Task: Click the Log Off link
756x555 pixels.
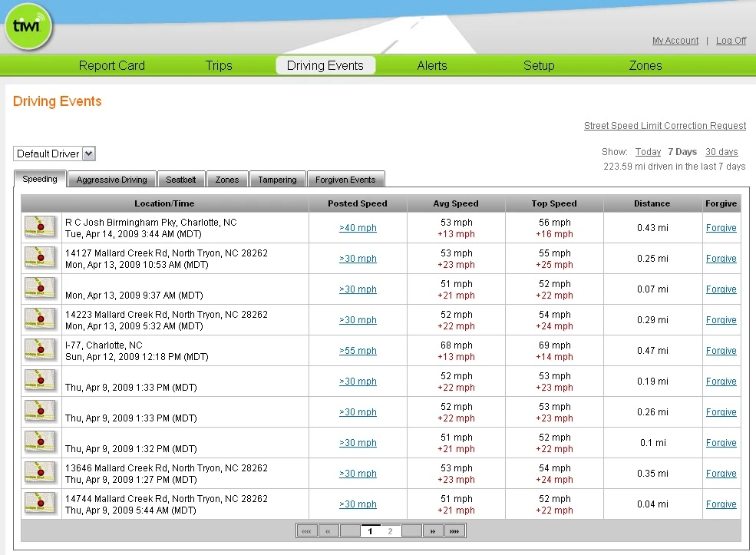Action: click(731, 41)
